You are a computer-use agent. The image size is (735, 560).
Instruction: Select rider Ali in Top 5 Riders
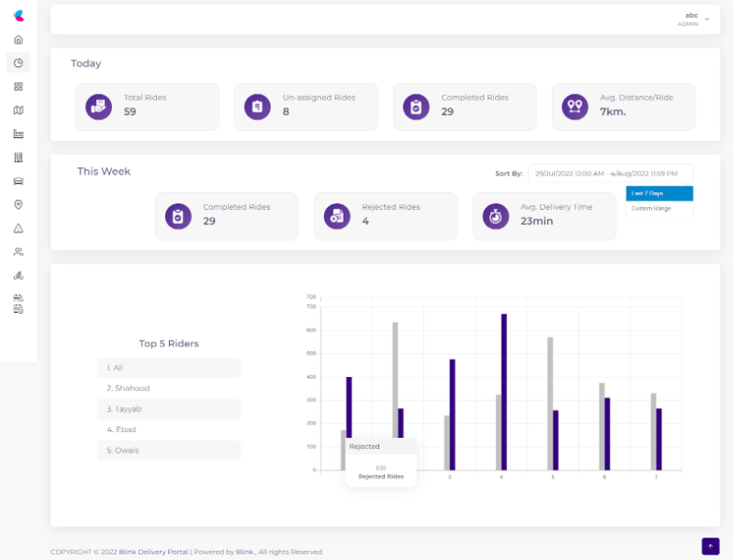pos(168,368)
